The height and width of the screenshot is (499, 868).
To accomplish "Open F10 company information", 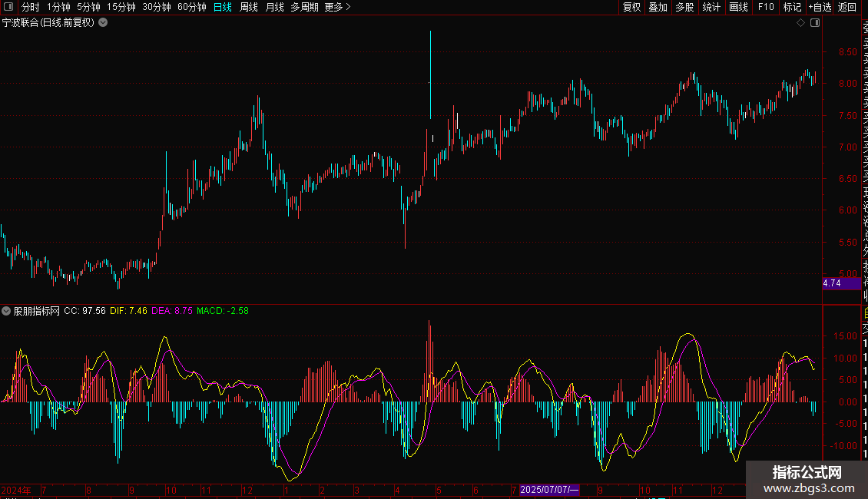I will pos(766,7).
